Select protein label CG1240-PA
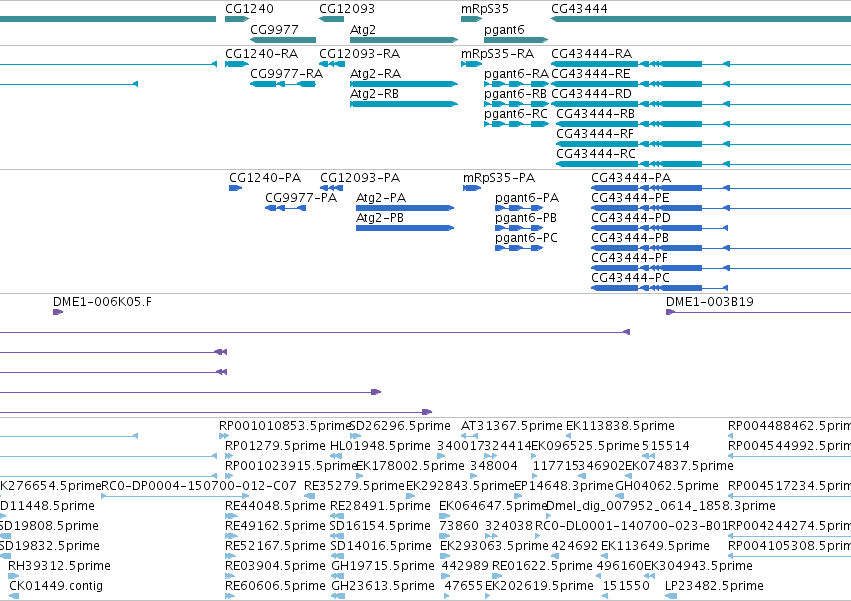The height and width of the screenshot is (601, 851). click(x=265, y=178)
